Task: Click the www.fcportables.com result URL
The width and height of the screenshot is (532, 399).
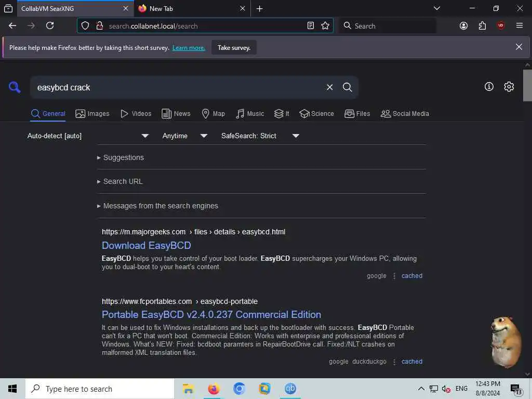Action: point(179,301)
